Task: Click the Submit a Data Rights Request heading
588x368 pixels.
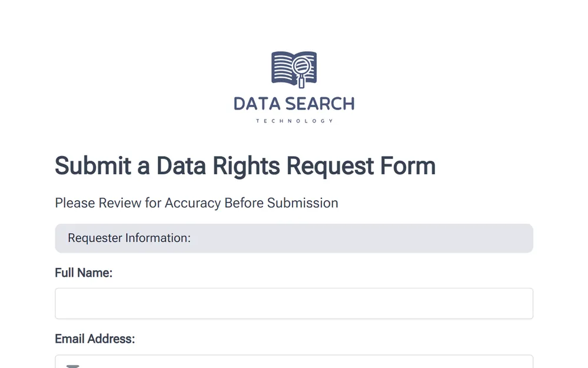Action: pos(245,165)
